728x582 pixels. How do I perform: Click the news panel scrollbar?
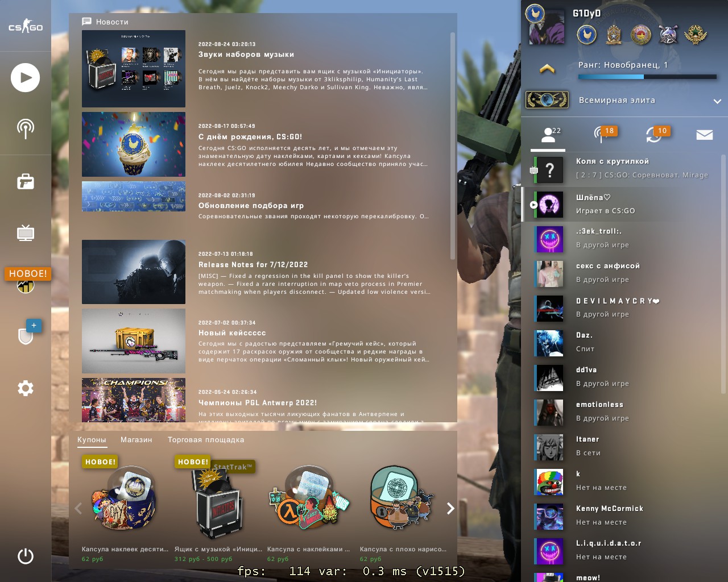(x=453, y=146)
